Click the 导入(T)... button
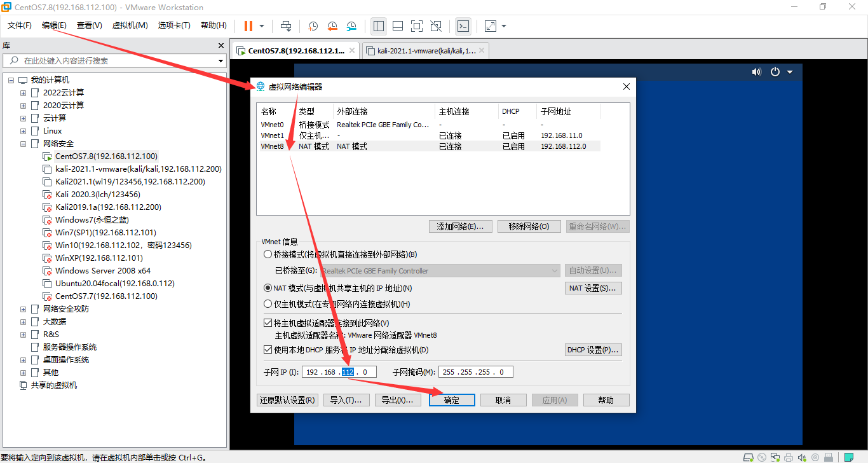The image size is (868, 463). pos(346,400)
